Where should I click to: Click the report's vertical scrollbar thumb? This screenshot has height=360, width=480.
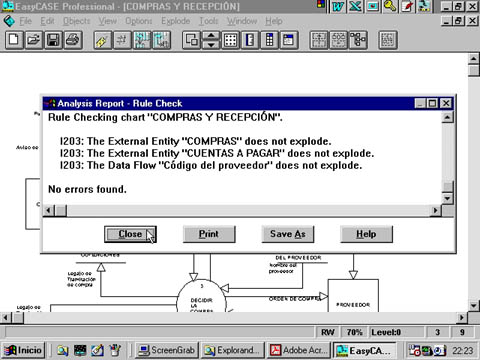(447, 186)
